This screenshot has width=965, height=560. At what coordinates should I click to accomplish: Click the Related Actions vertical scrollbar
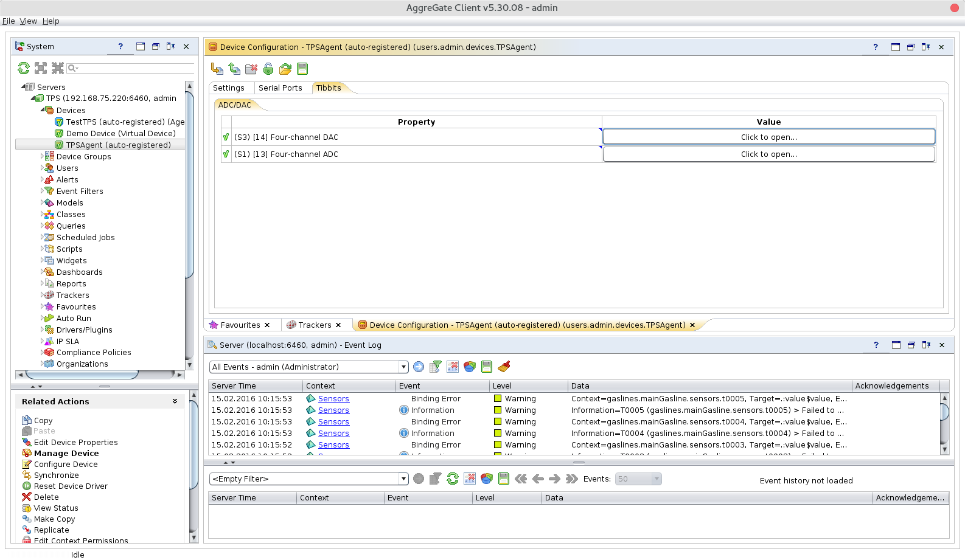193,467
